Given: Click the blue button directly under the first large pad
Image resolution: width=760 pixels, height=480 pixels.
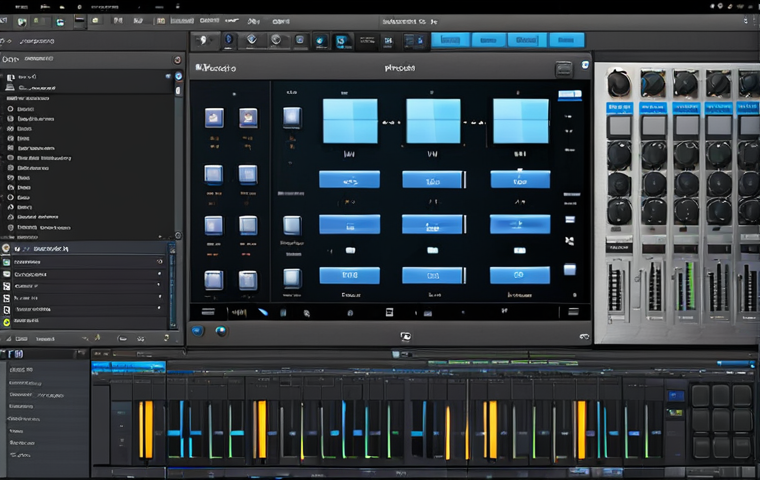Looking at the screenshot, I should [x=349, y=179].
